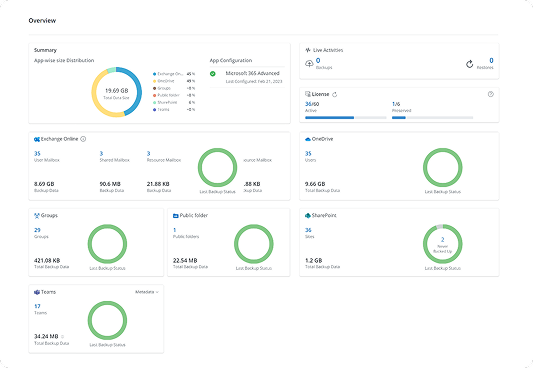Click the App-wise size Distribution label
Image resolution: width=533 pixels, height=368 pixels.
pos(64,60)
